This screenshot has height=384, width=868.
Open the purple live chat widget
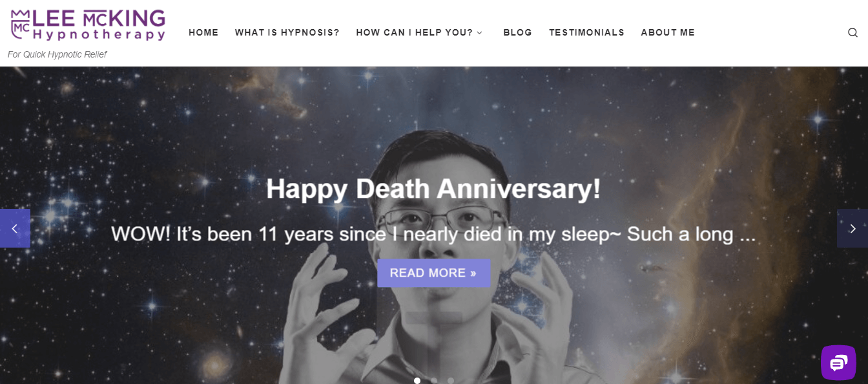point(838,363)
